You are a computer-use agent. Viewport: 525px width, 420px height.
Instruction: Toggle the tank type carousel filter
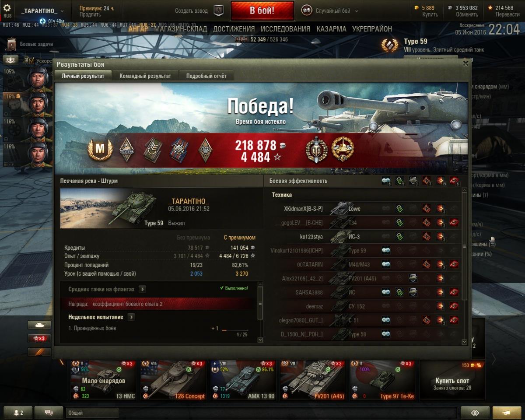tap(39, 325)
